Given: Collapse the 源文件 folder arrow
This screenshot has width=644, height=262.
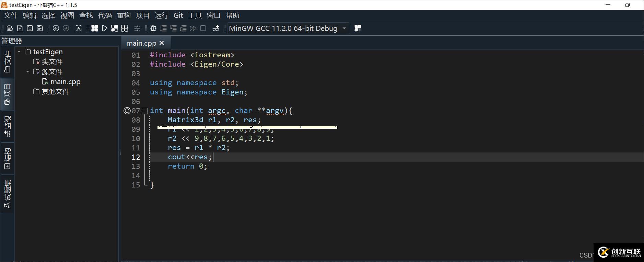Looking at the screenshot, I should pyautogui.click(x=28, y=72).
